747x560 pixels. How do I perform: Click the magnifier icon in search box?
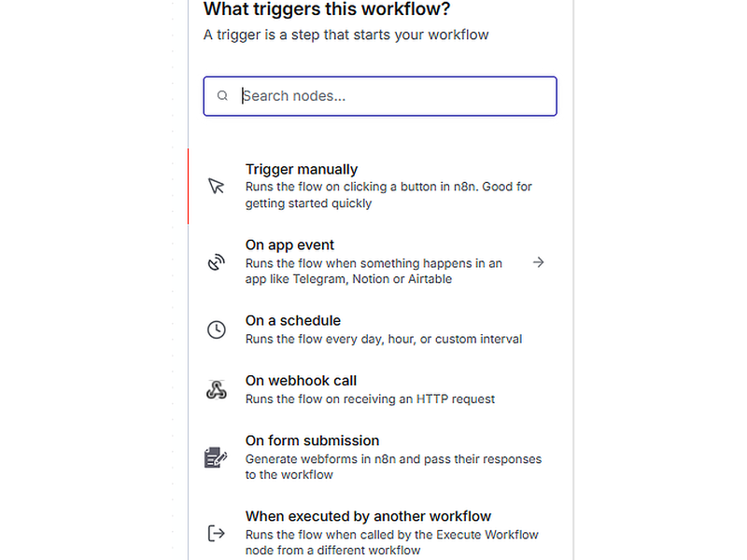click(222, 96)
